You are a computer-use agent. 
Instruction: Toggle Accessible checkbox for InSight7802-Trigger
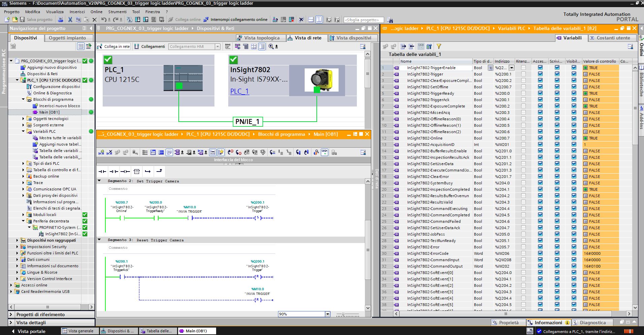coord(540,74)
